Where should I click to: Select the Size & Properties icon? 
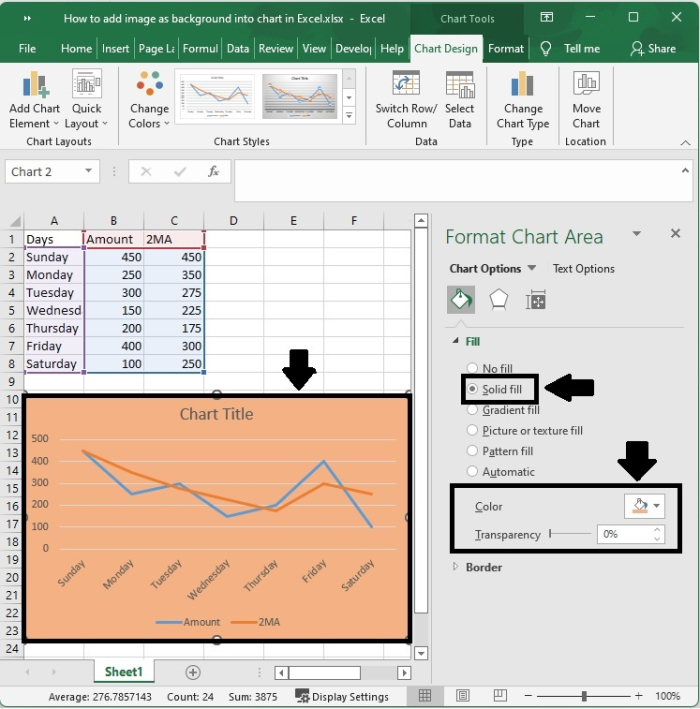click(535, 300)
